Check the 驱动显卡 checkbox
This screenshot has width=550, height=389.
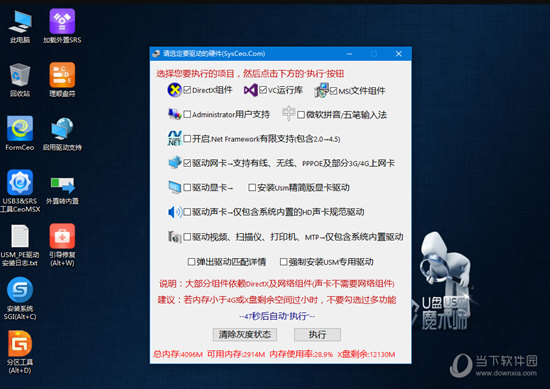pos(187,188)
